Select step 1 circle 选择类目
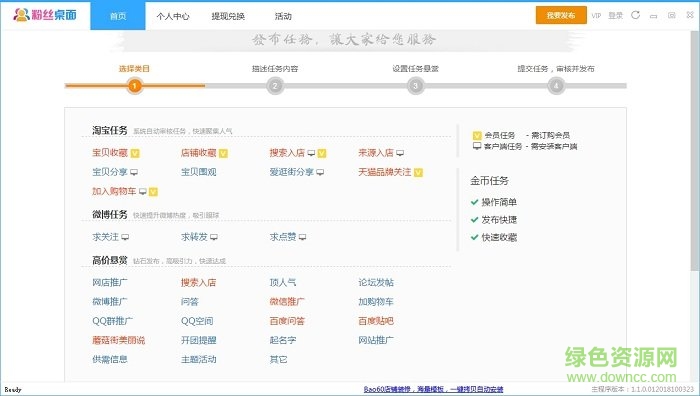 (x=134, y=86)
